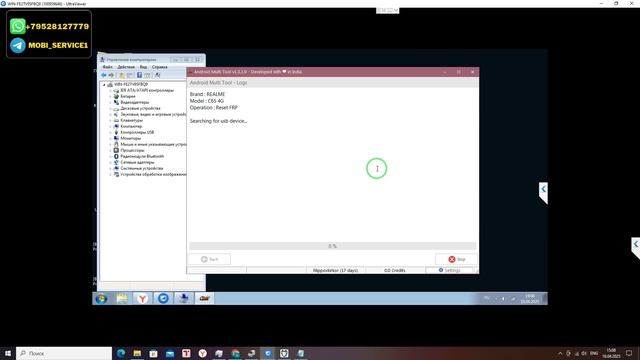Screen dimensions: 640x360
Task: Open the Действие menu in Computer Management
Action: (126, 67)
